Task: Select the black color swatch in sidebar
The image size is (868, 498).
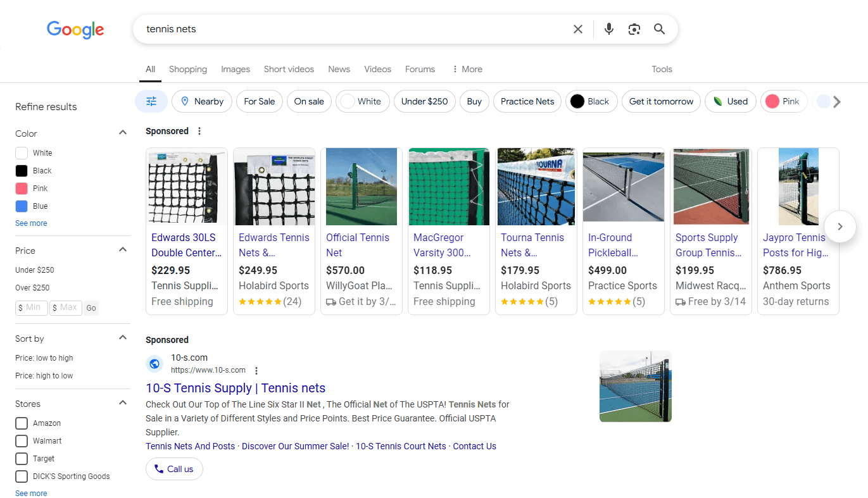Action: 22,171
